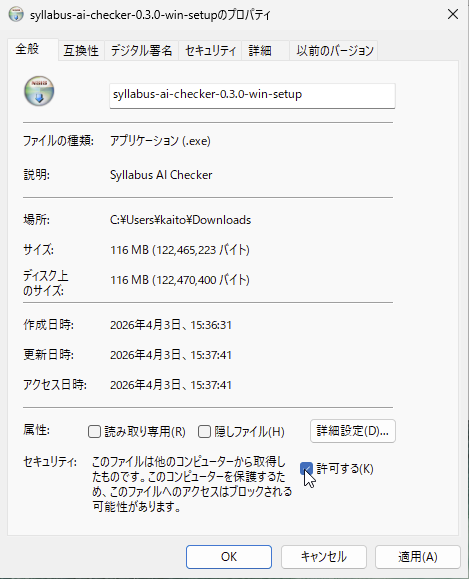
Task: Click the キャンセル button
Action: 323,557
